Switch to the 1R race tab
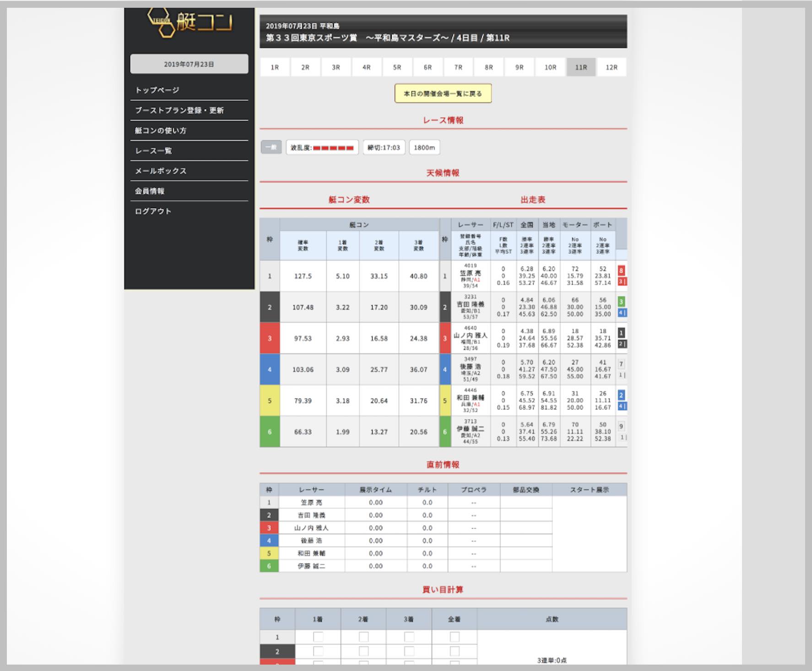Image resolution: width=812 pixels, height=671 pixels. [x=275, y=67]
